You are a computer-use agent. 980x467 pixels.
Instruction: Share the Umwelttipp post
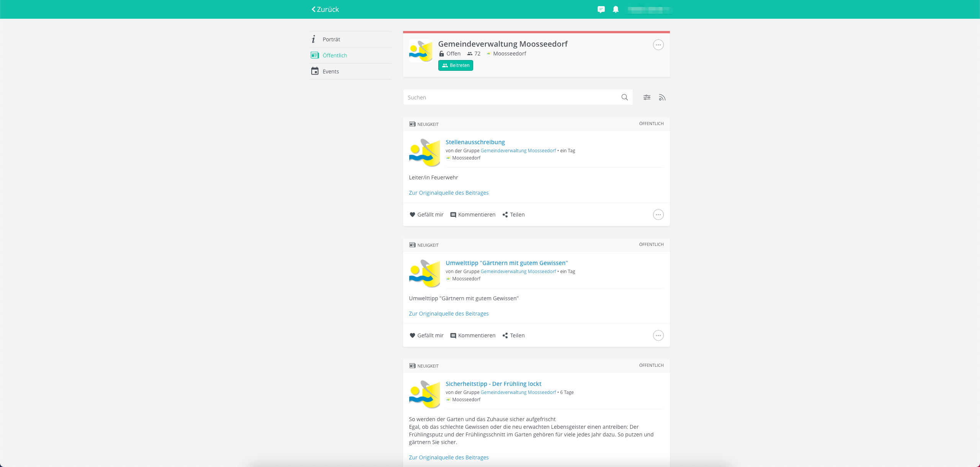[x=513, y=335]
